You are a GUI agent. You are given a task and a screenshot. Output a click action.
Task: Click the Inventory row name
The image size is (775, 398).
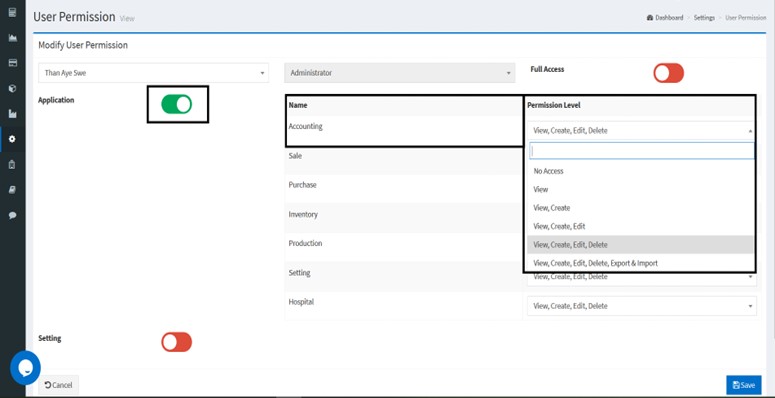[x=303, y=215]
